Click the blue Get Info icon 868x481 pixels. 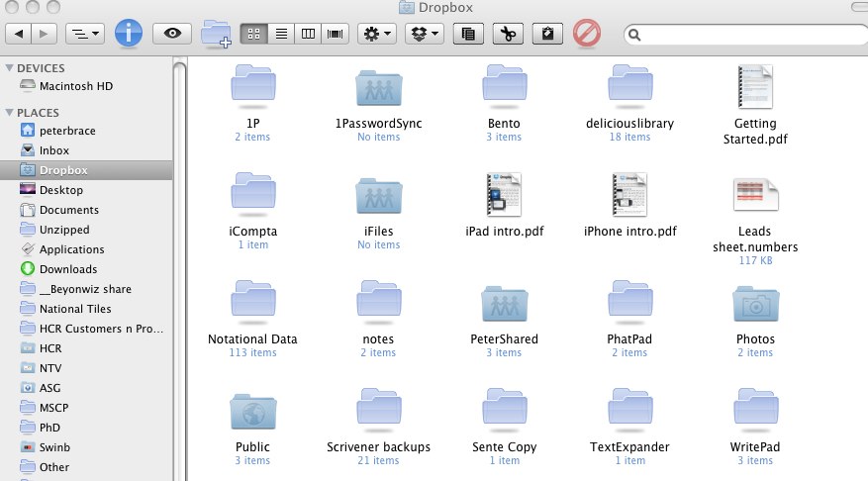point(129,33)
